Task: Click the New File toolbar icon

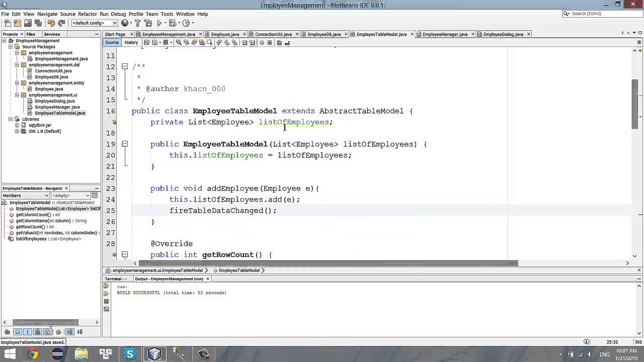Action: (8, 23)
